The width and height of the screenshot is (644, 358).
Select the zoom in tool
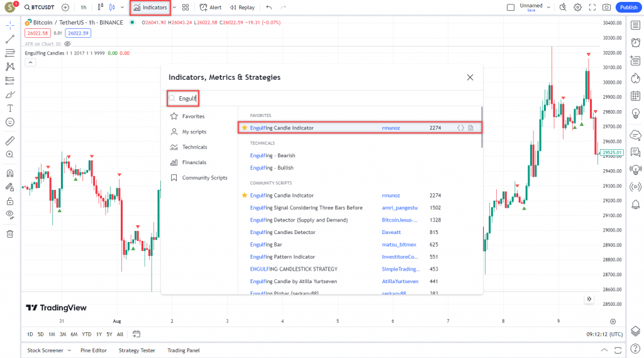pos(10,155)
